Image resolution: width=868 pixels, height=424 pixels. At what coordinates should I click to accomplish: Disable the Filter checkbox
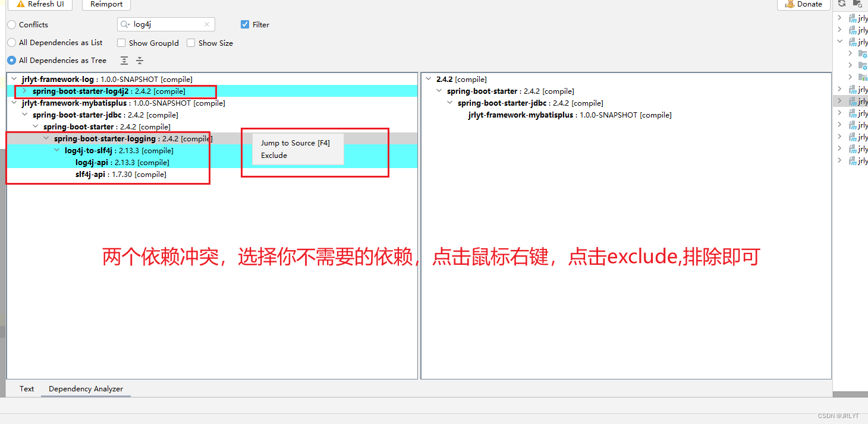244,24
